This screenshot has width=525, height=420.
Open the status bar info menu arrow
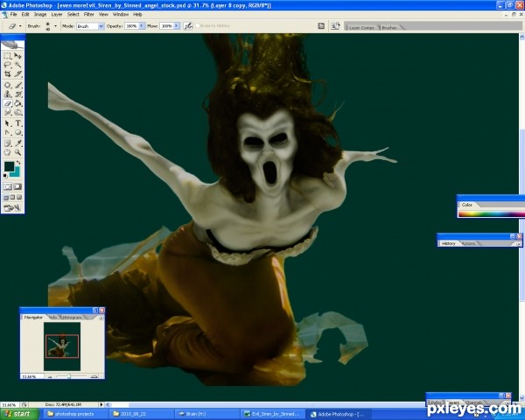pos(101,404)
